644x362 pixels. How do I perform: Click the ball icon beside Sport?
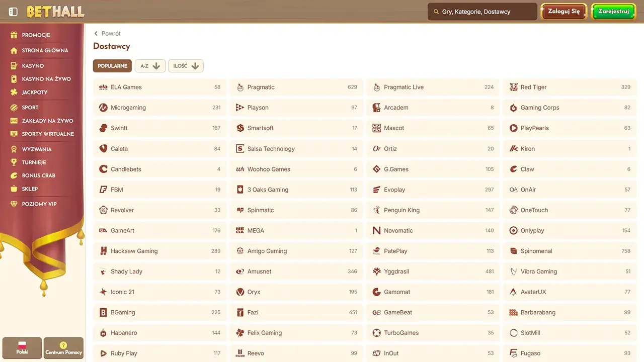[x=14, y=108]
